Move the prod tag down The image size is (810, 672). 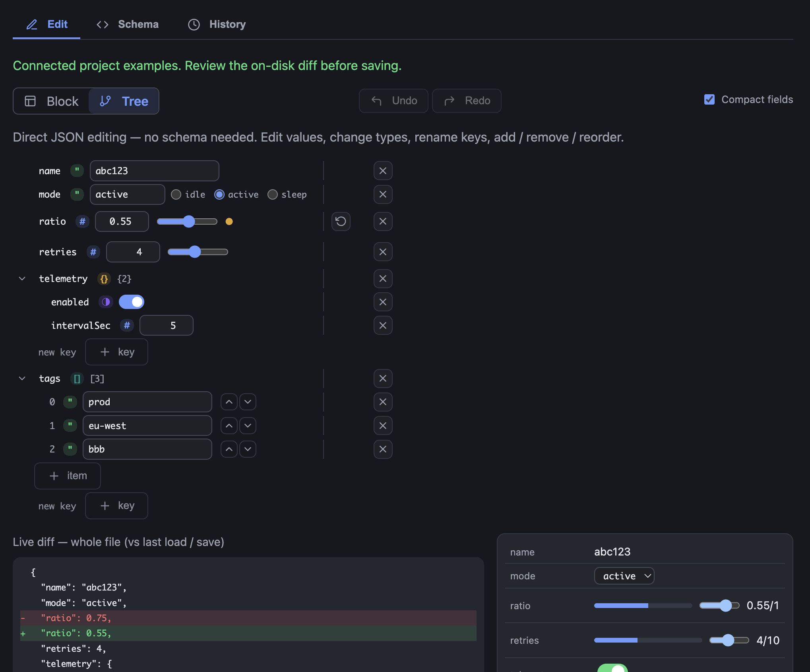[248, 402]
